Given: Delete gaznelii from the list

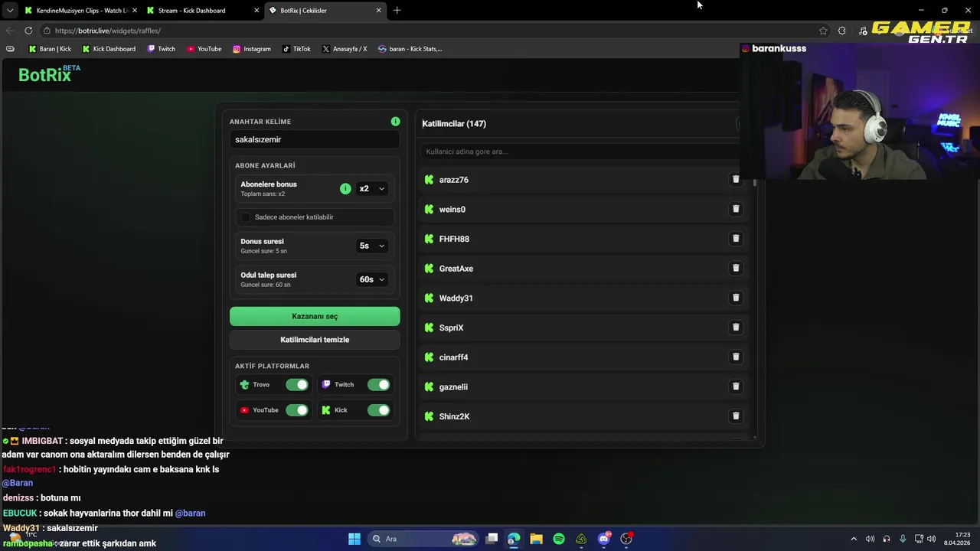Looking at the screenshot, I should point(736,386).
